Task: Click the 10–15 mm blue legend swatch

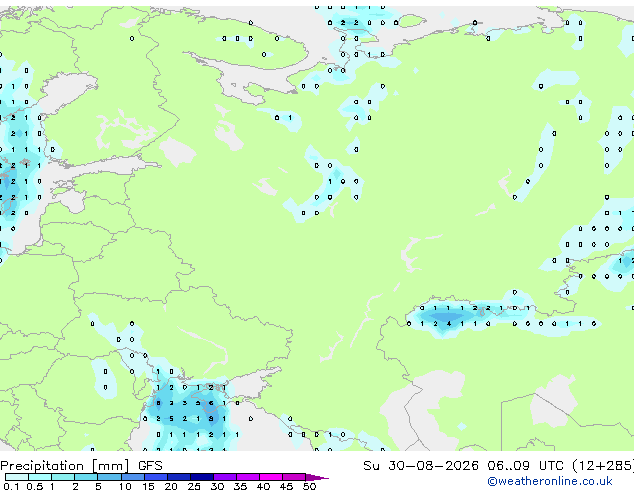Action: click(132, 477)
